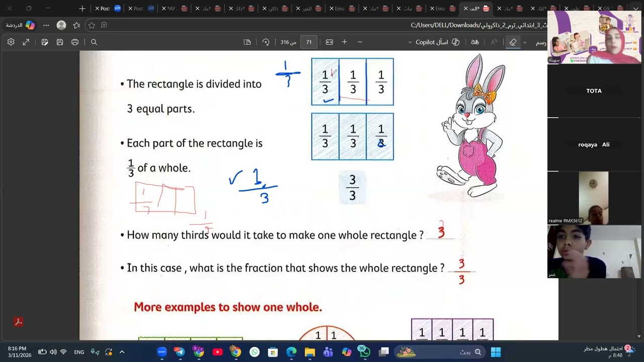The width and height of the screenshot is (644, 362).
Task: Switch to the first Post tab
Action: [x=108, y=9]
